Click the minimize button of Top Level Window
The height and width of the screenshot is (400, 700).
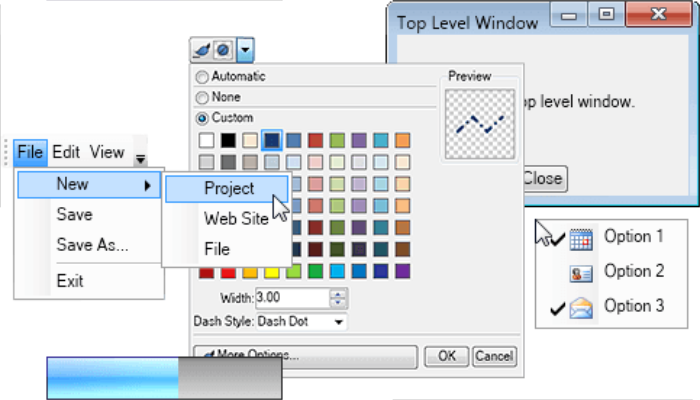pyautogui.click(x=569, y=15)
